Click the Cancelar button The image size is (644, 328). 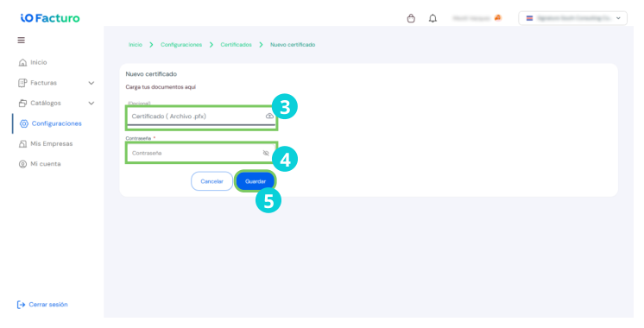click(212, 181)
